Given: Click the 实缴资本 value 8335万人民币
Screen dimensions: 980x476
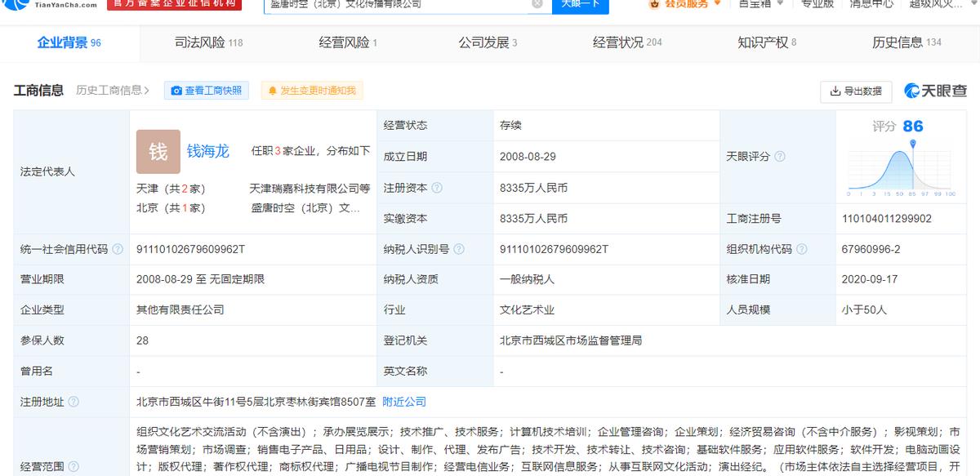Looking at the screenshot, I should 533,219.
